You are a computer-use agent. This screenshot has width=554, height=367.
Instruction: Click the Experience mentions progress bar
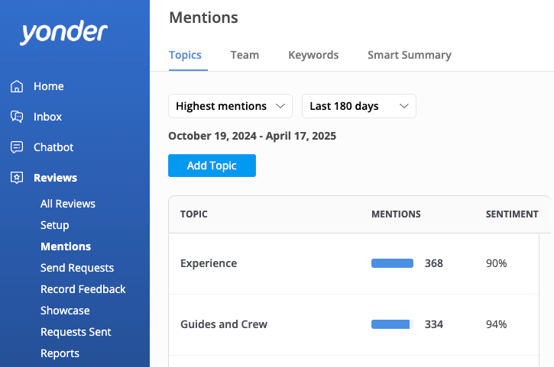tap(392, 263)
